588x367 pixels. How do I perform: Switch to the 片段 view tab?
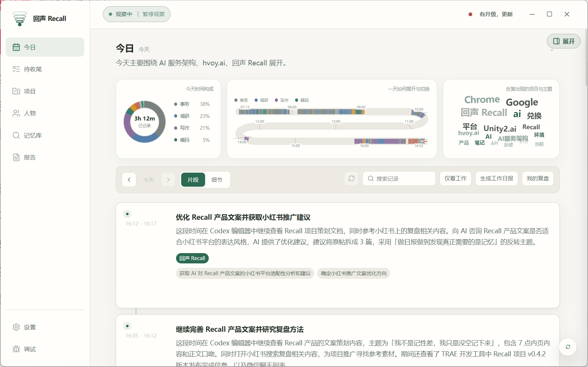coord(193,180)
